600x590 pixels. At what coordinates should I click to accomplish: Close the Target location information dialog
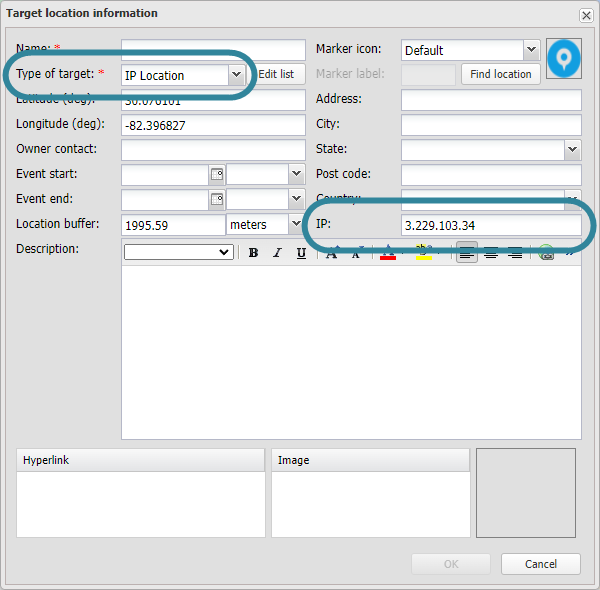pos(586,15)
